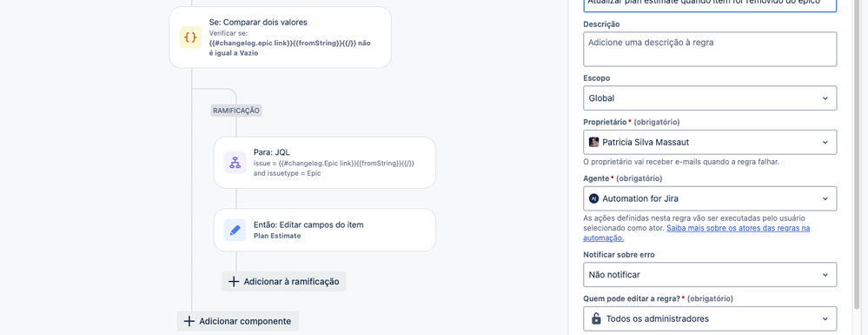Click the open padlock icon
Image resolution: width=868 pixels, height=335 pixels.
click(596, 318)
